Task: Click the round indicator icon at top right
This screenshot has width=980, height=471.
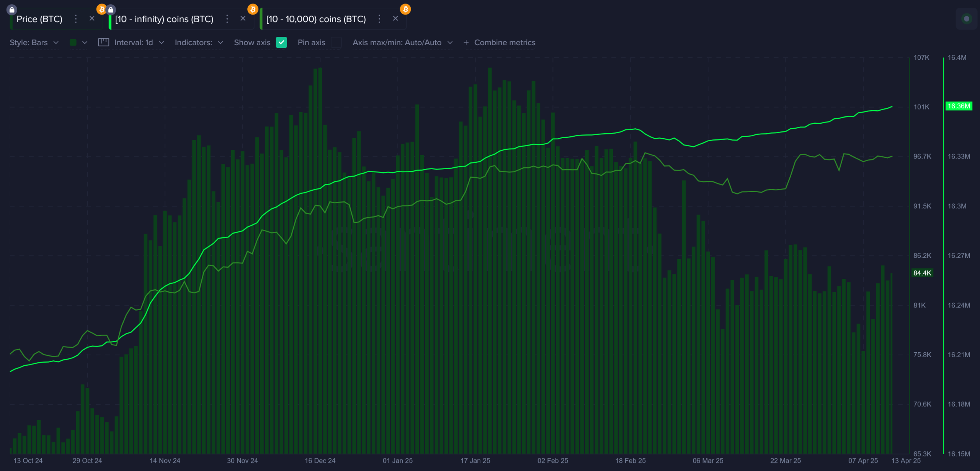Action: coord(966,18)
